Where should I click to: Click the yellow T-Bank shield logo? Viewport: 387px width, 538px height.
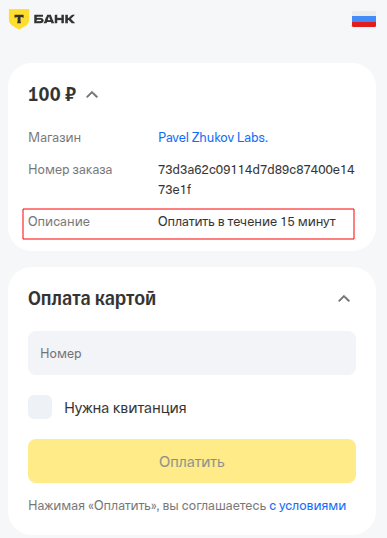click(19, 19)
